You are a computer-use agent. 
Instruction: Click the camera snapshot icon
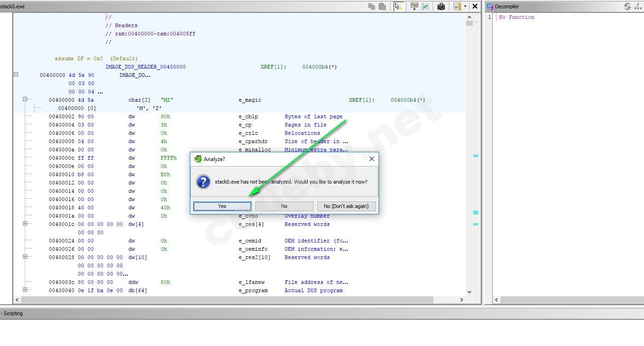(x=441, y=6)
